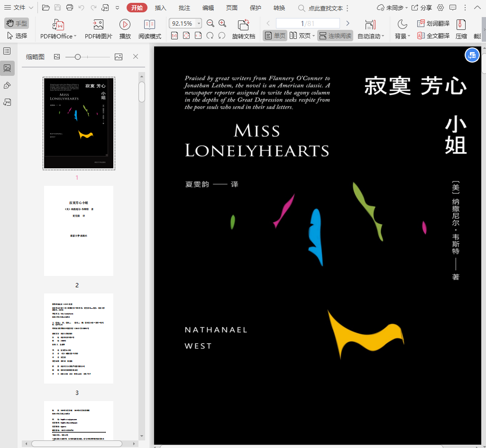This screenshot has width=486, height=448.
Task: Open the 92.15% zoom level dropdown
Action: point(198,23)
